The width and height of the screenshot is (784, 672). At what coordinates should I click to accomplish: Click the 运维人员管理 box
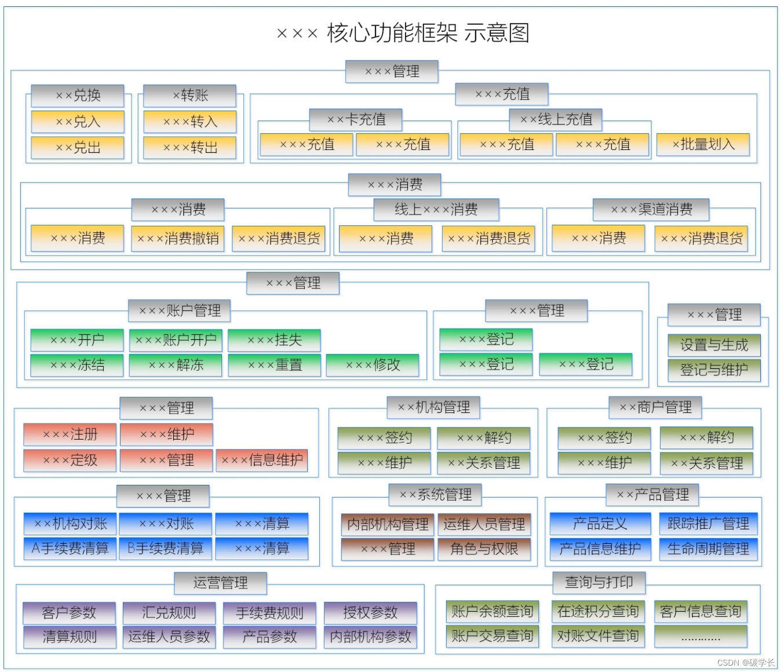pos(484,525)
